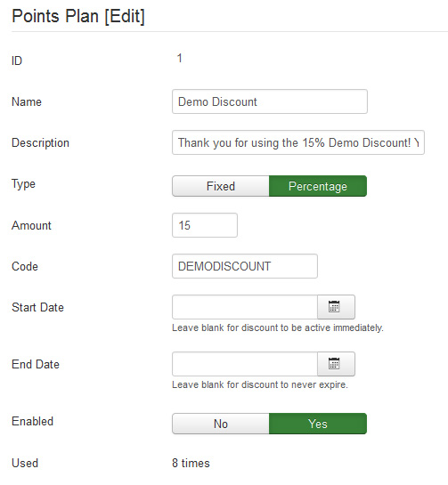Click into the Name field

[x=270, y=101]
